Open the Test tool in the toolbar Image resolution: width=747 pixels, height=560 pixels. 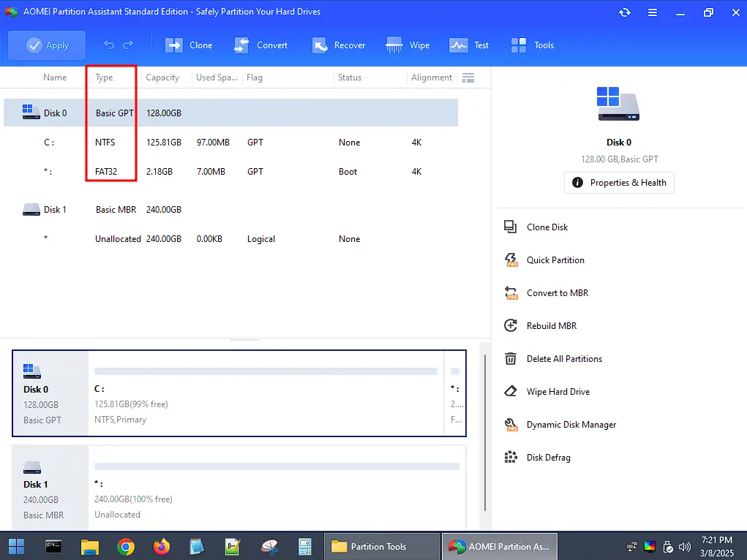[x=469, y=45]
